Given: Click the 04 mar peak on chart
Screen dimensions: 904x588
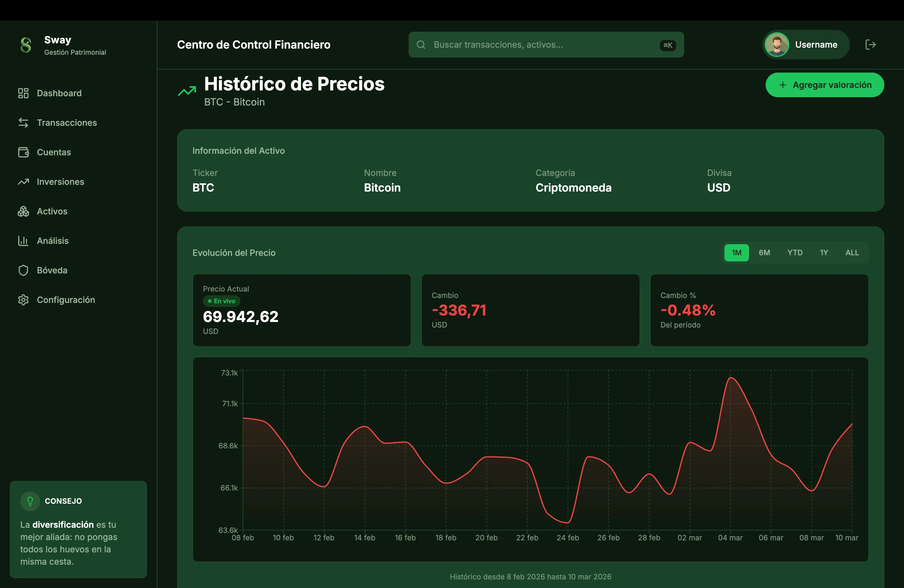Looking at the screenshot, I should coord(730,378).
